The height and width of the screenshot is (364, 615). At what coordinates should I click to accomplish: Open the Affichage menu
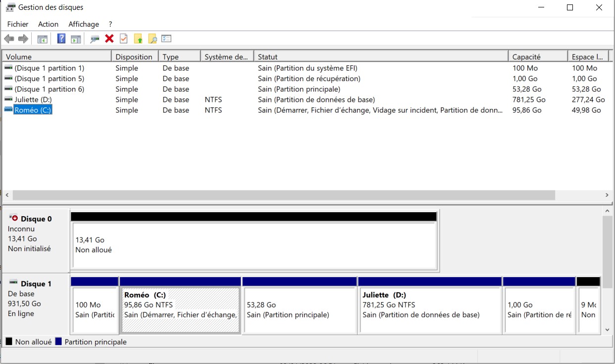coord(84,24)
